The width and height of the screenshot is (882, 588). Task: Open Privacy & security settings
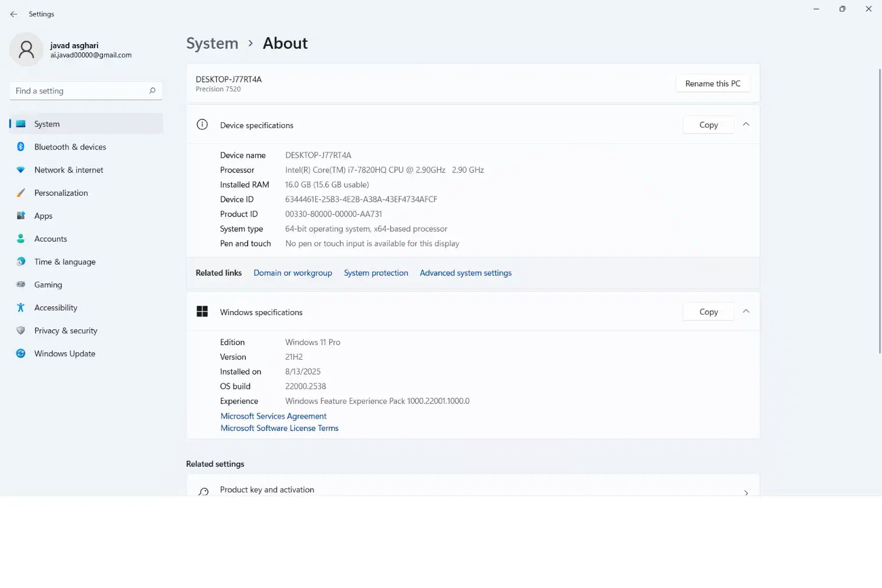(x=66, y=330)
